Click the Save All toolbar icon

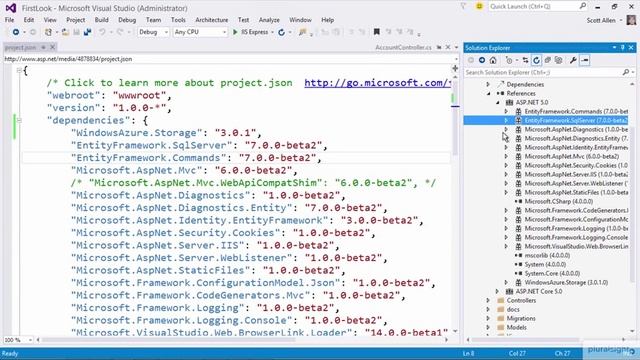[87, 32]
